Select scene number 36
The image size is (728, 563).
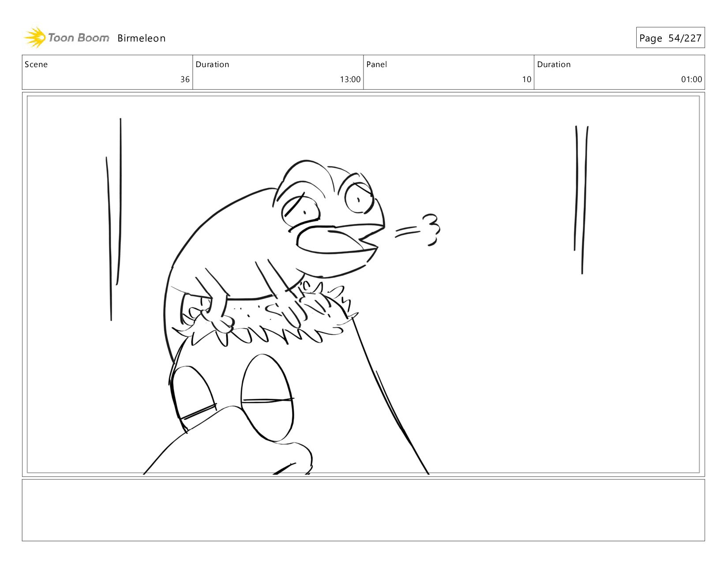click(x=185, y=79)
